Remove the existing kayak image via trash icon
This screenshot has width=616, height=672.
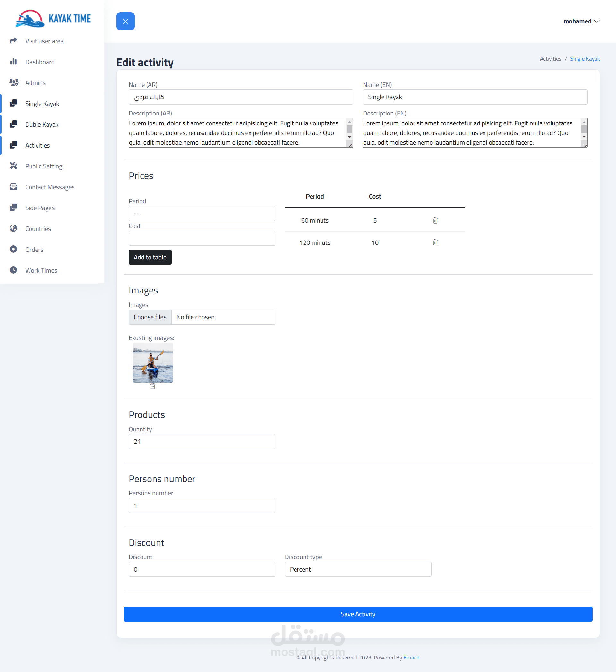153,386
